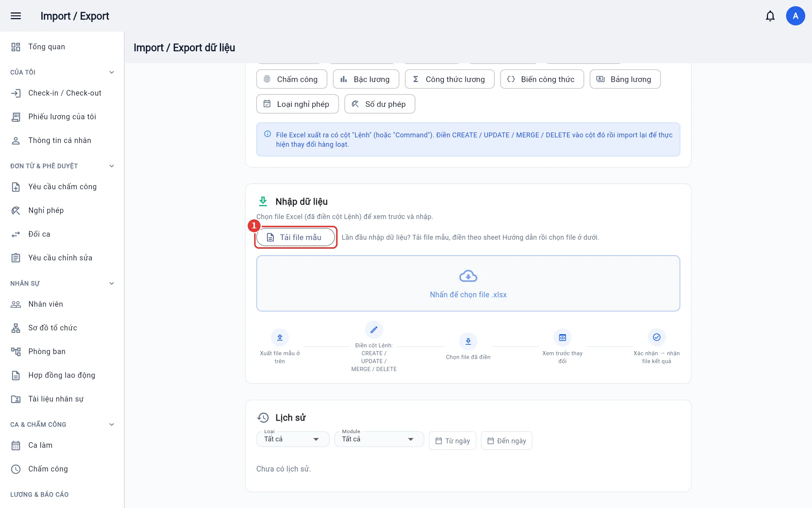Click the Chọn file đã điền step icon
The width and height of the screenshot is (812, 508).
pyautogui.click(x=468, y=341)
